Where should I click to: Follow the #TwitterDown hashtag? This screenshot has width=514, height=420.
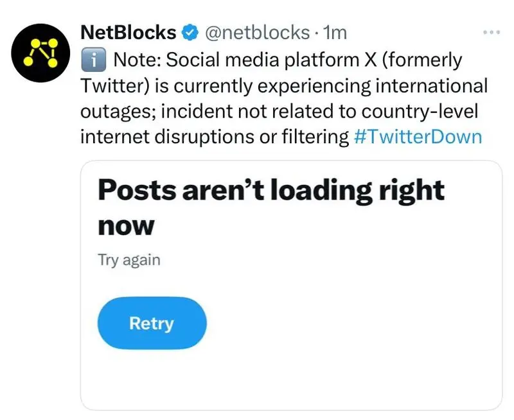pyautogui.click(x=418, y=137)
